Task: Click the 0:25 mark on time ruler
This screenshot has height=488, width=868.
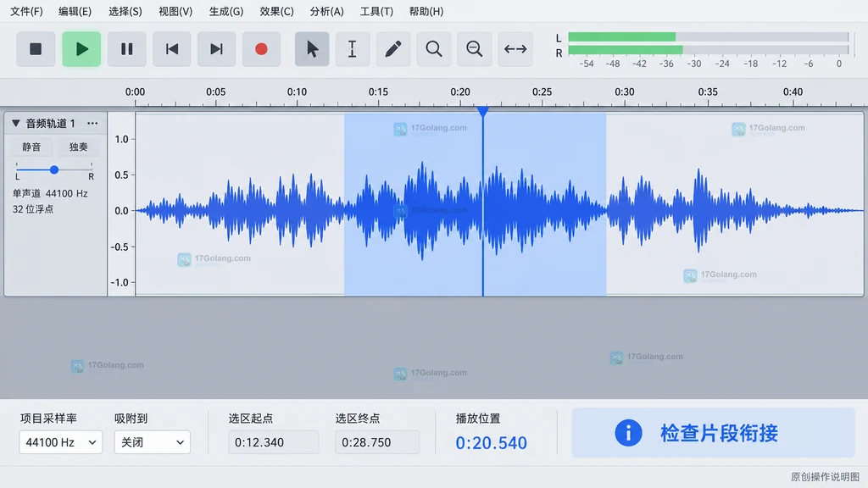Action: pyautogui.click(x=542, y=91)
